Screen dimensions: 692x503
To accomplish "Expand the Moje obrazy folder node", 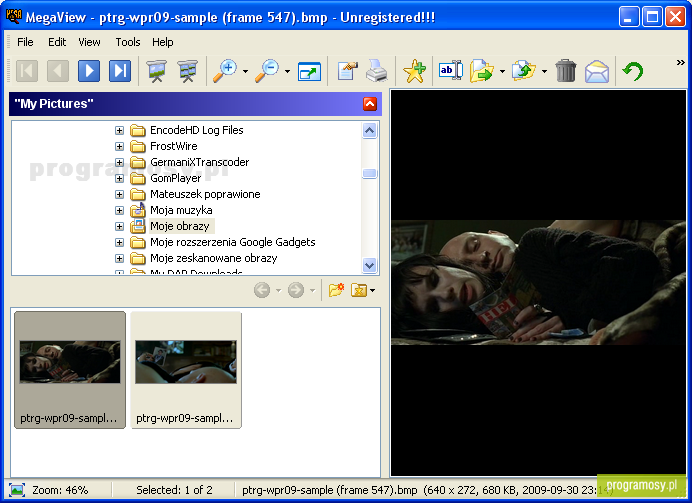I will click(119, 226).
